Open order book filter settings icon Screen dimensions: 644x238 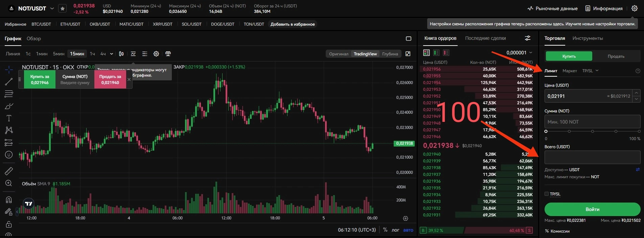528,38
